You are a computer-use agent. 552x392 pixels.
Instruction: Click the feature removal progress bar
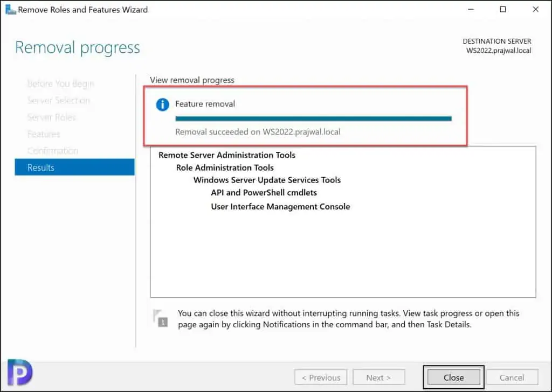click(313, 118)
